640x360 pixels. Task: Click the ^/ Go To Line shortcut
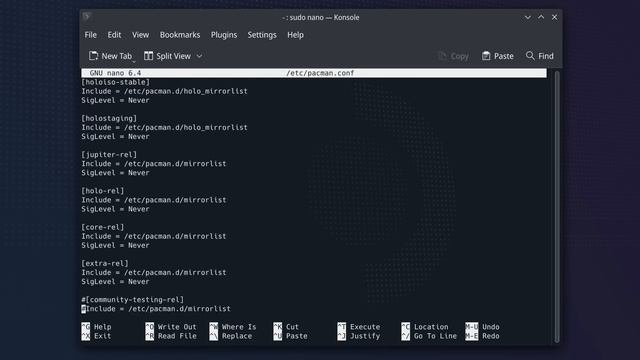[x=429, y=336]
